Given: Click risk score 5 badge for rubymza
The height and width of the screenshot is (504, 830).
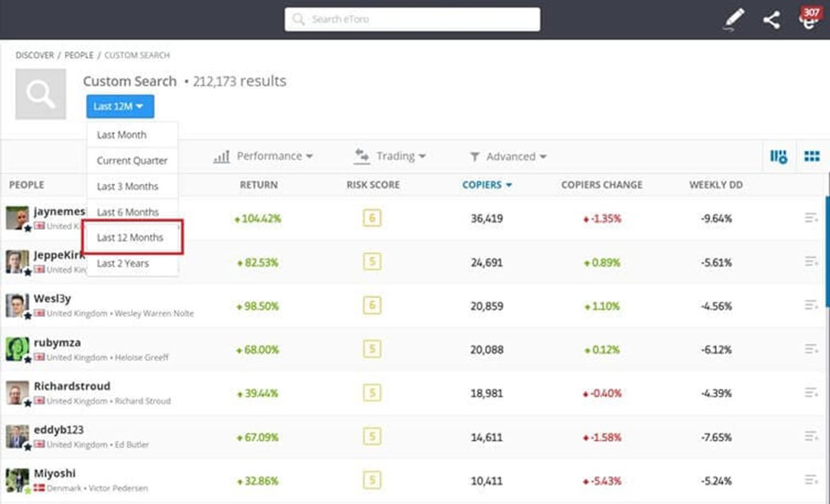Looking at the screenshot, I should (x=372, y=349).
